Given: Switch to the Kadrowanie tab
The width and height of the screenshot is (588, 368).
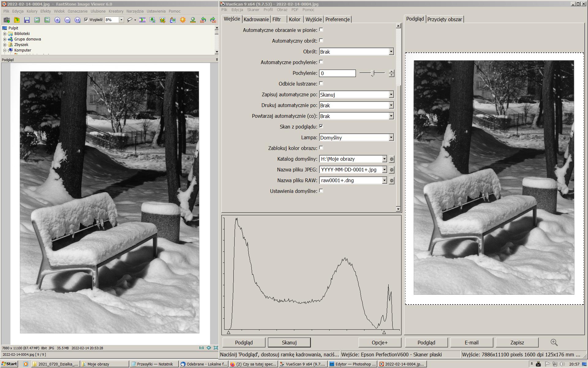Looking at the screenshot, I should tap(256, 19).
